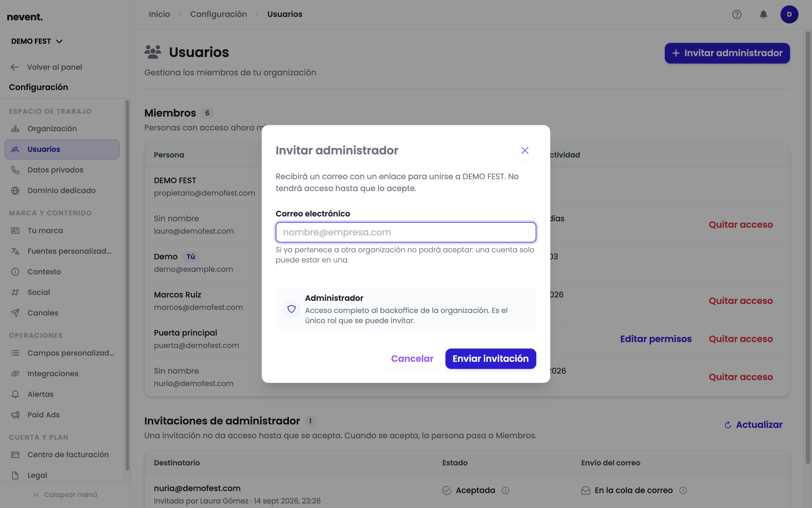Image resolution: width=812 pixels, height=508 pixels.
Task: Click the Integraciones link icon
Action: pos(15,374)
